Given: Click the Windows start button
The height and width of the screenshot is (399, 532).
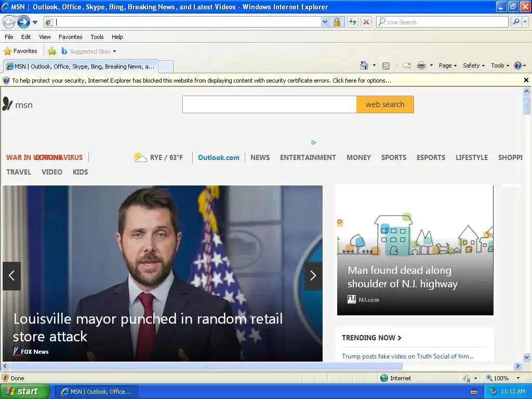Looking at the screenshot, I should pyautogui.click(x=25, y=392).
